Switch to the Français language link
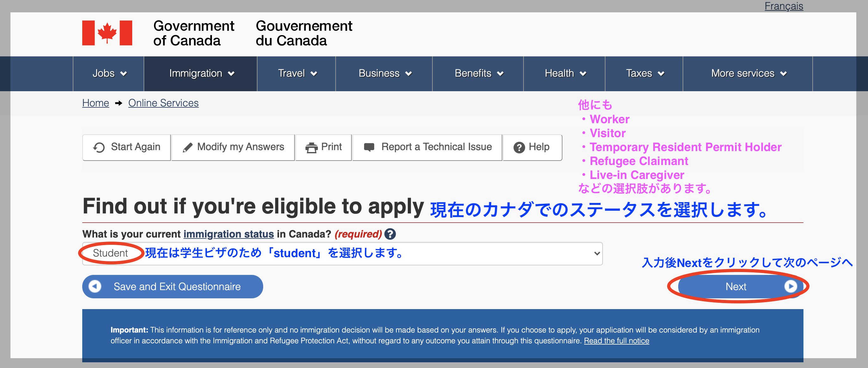868x368 pixels. point(784,6)
